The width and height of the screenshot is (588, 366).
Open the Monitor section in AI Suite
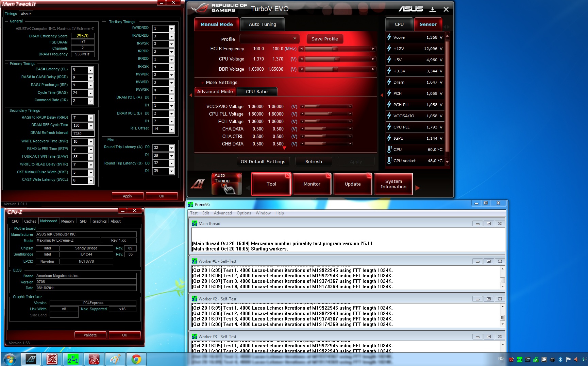312,184
